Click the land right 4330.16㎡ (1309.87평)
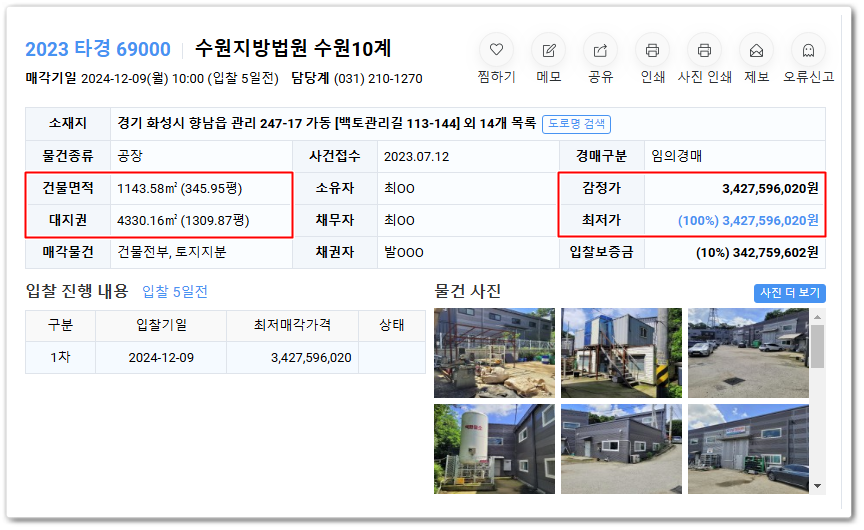The height and width of the screenshot is (530, 864). click(x=183, y=220)
